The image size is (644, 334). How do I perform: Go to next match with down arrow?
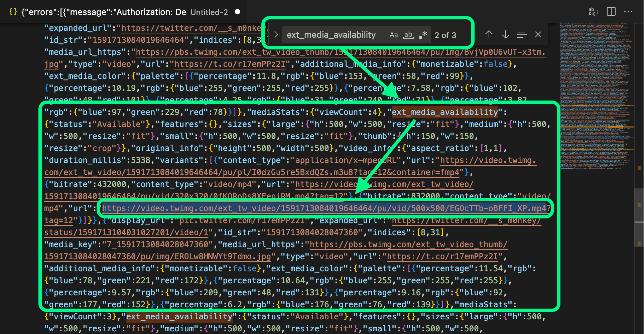pyautogui.click(x=505, y=34)
